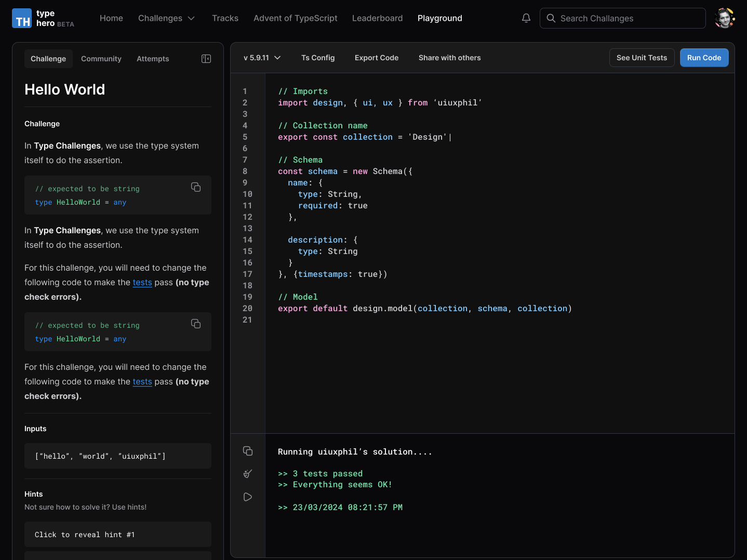Select the Prettier format code icon
Viewport: 747px width, 560px height.
pyautogui.click(x=247, y=474)
